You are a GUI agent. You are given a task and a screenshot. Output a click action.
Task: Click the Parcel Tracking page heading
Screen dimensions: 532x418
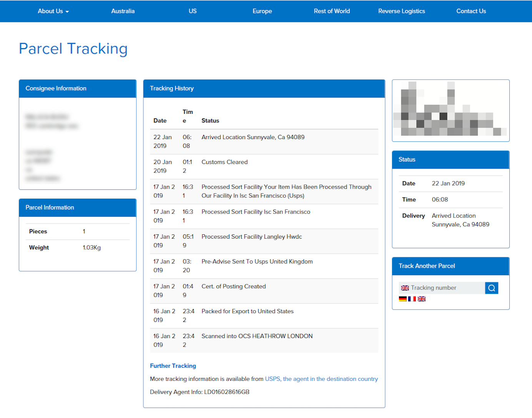tap(73, 49)
